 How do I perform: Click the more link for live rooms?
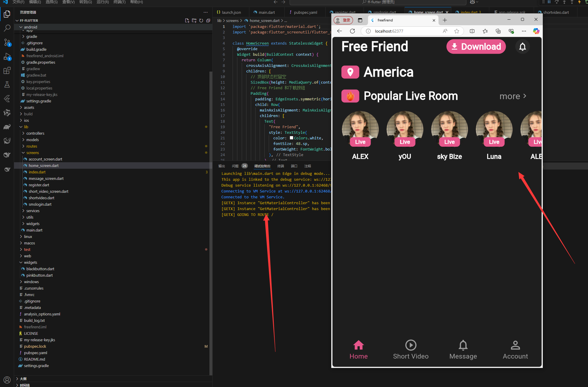point(513,96)
